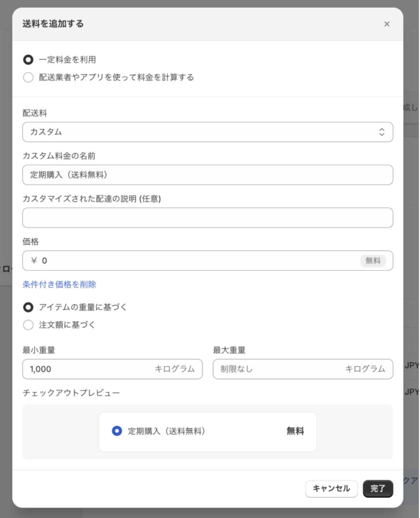Select 一定料金を利用 radio option
This screenshot has width=420, height=518.
[28, 60]
